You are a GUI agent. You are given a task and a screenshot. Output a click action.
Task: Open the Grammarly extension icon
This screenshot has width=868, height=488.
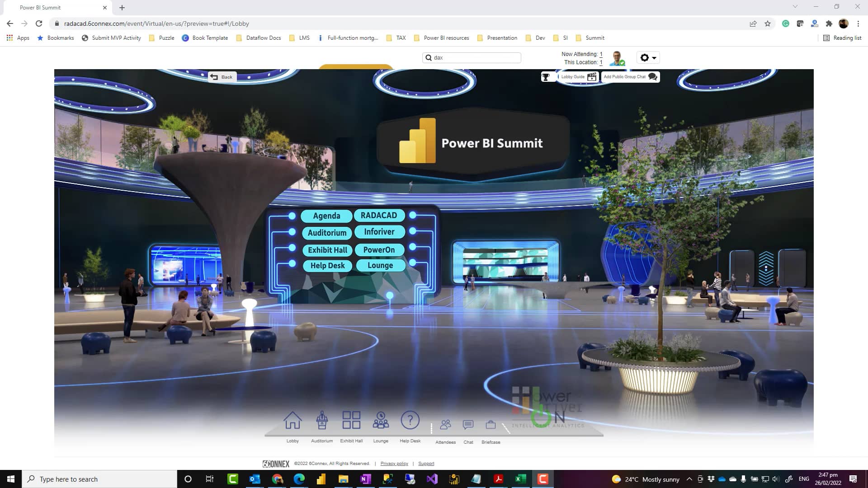coord(786,23)
